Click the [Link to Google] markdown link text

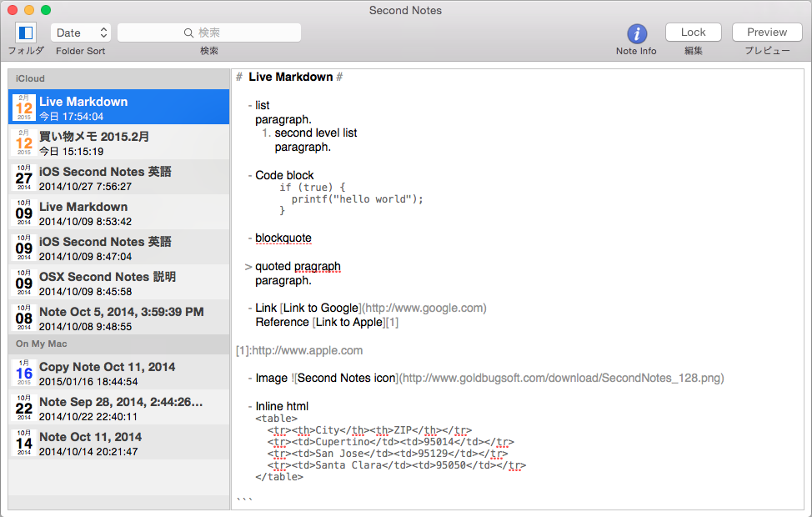pyautogui.click(x=319, y=309)
